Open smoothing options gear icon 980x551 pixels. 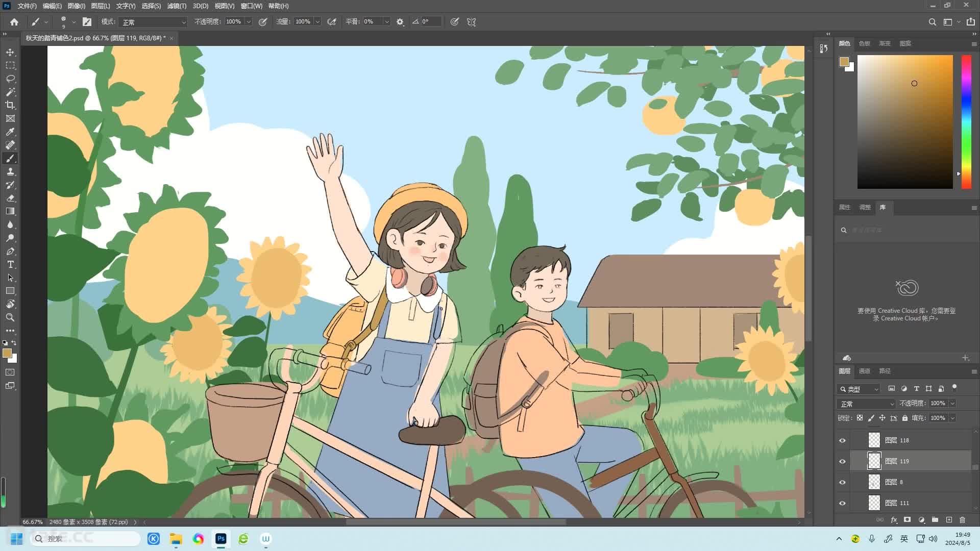pyautogui.click(x=400, y=22)
